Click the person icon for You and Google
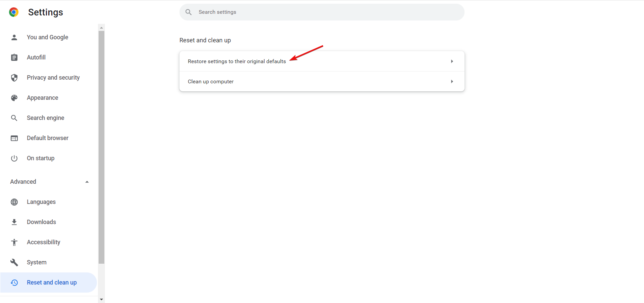The height and width of the screenshot is (303, 644). point(14,37)
